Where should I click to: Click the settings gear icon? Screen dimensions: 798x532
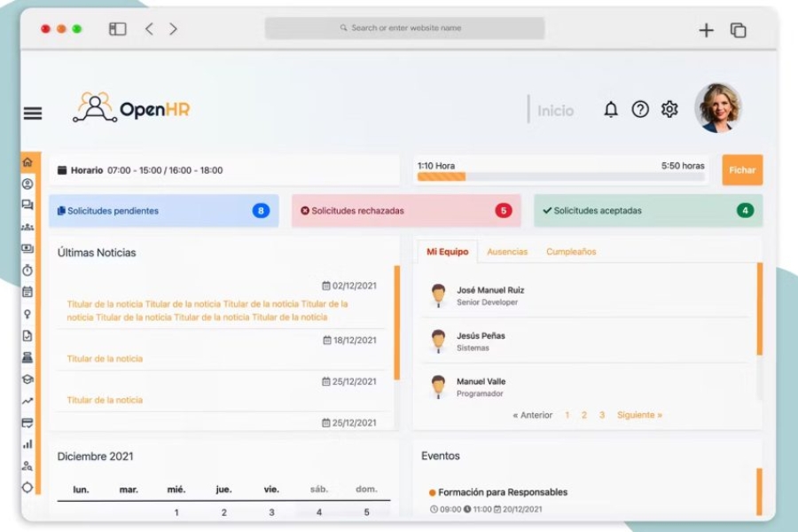point(669,108)
